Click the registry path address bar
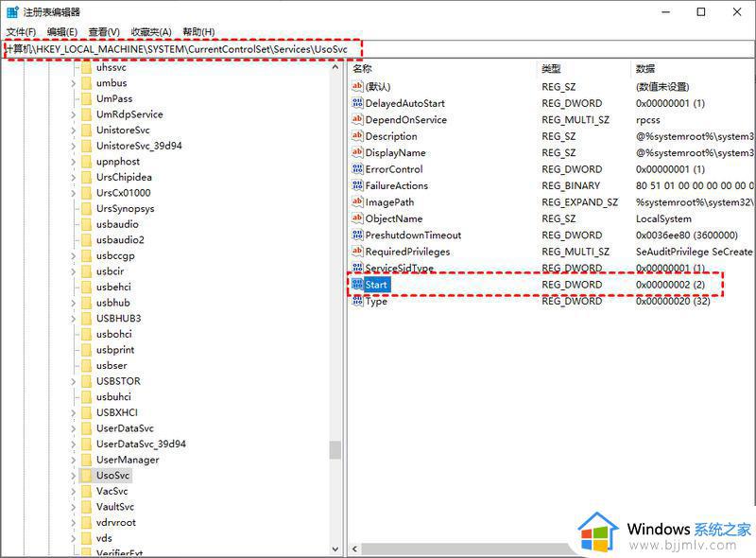This screenshot has height=558, width=756. pos(377,49)
